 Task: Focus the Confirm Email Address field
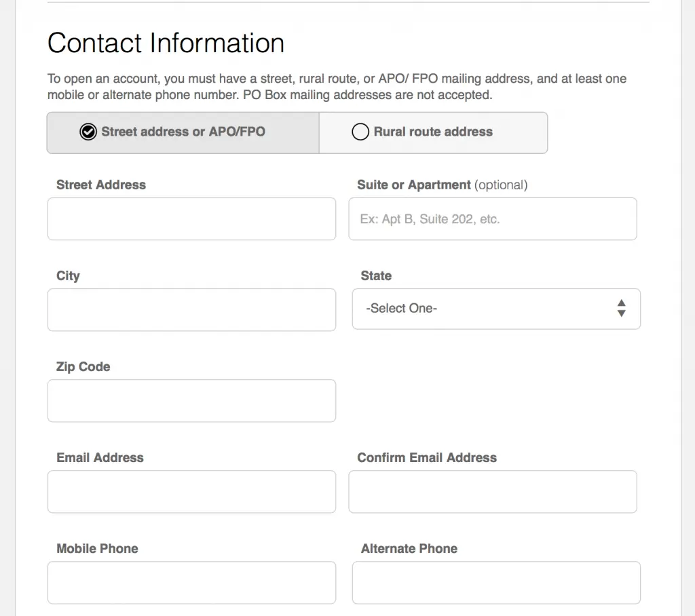(x=493, y=491)
